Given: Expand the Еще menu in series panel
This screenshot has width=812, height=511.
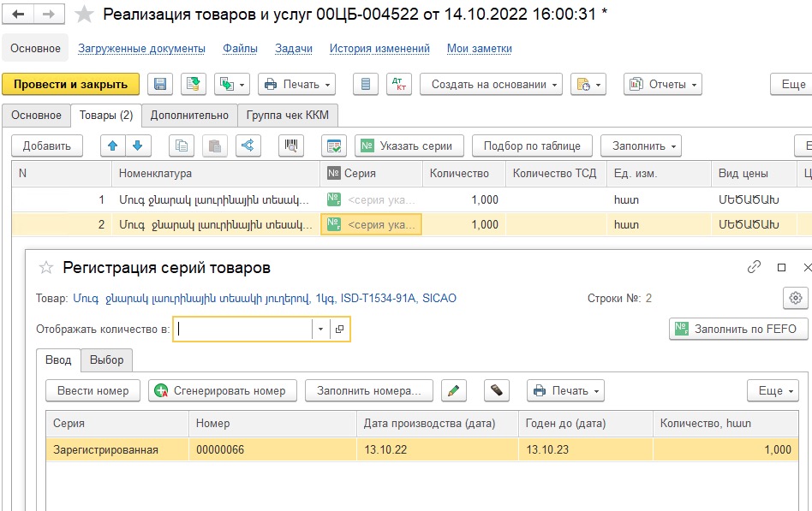Looking at the screenshot, I should pos(773,391).
